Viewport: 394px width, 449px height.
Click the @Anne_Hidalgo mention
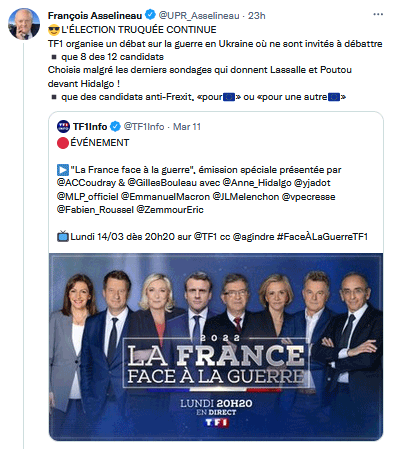257,183
